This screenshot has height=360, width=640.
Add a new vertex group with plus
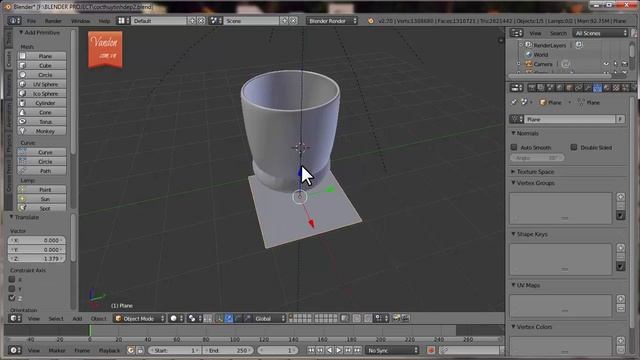[x=620, y=197]
